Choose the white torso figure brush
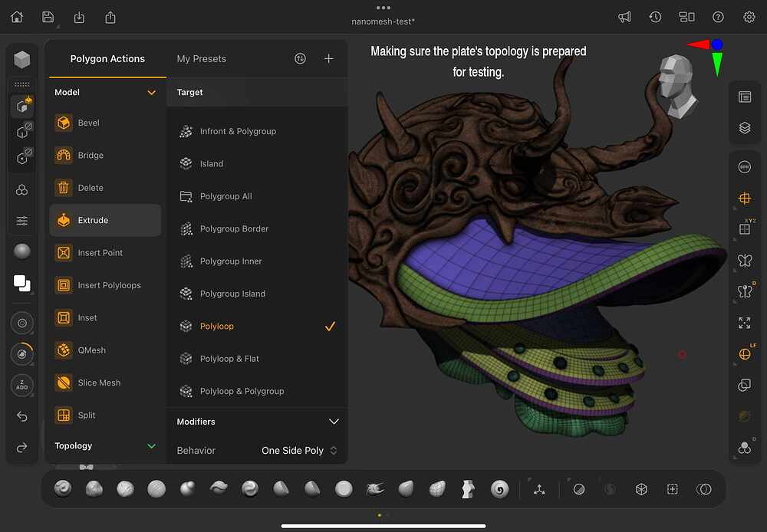Screen dimensions: 767x532 (x=468, y=489)
